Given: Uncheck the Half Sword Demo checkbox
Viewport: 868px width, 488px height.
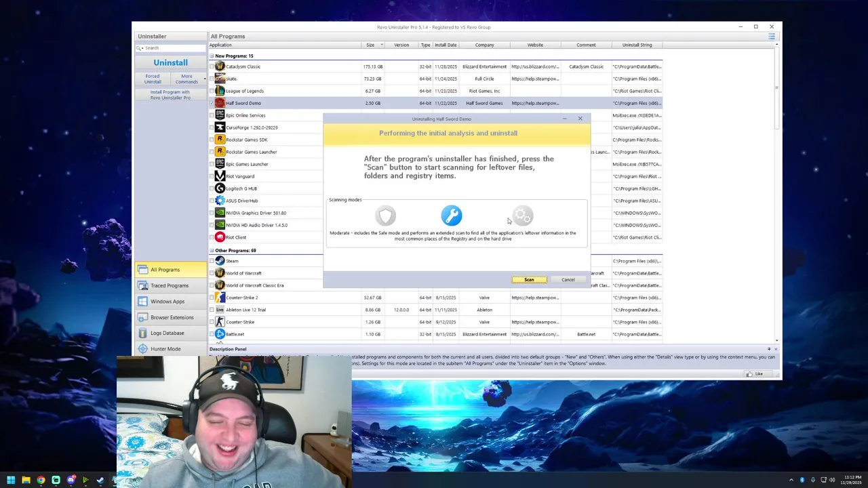Looking at the screenshot, I should 212,103.
